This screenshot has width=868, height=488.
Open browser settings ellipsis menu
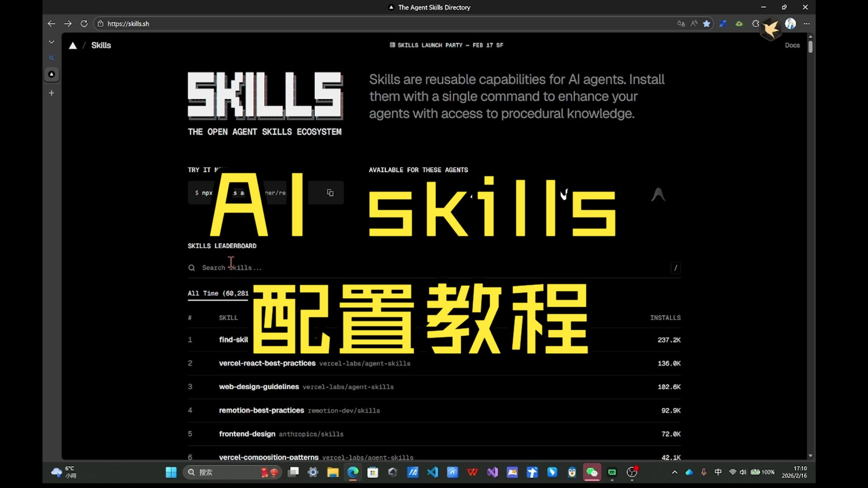click(807, 23)
